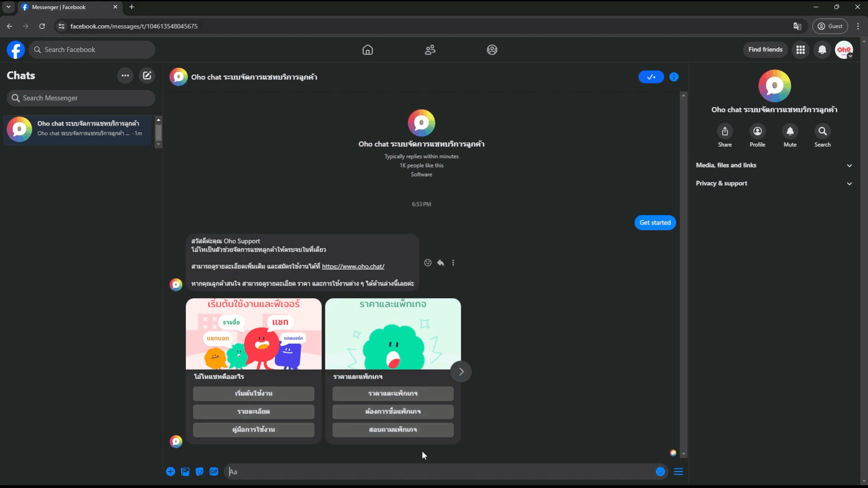
Task: Click the รายละเอียด button
Action: coord(254,412)
